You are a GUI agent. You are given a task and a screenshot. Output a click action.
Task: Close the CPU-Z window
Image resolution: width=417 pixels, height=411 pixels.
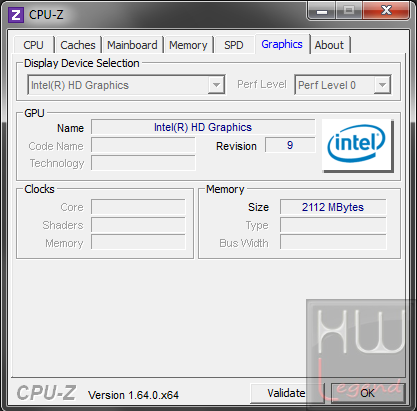pos(386,11)
